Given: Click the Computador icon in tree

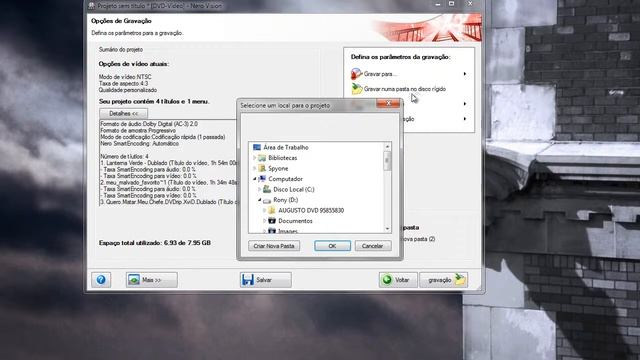Looking at the screenshot, I should coord(262,179).
